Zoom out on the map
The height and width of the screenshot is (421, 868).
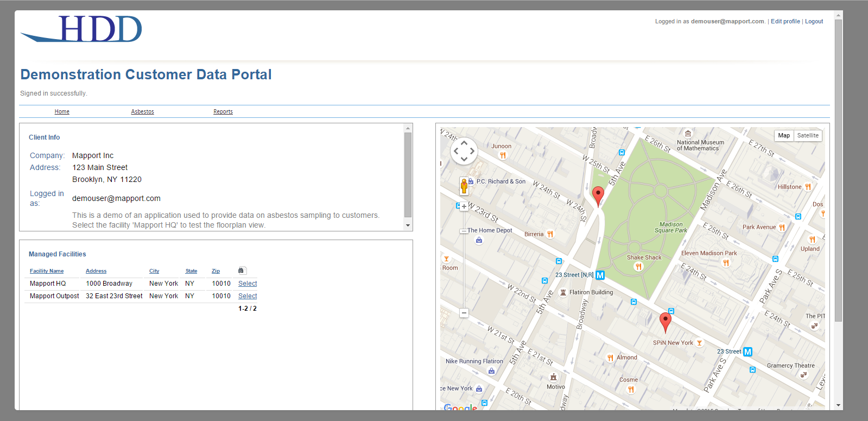(464, 313)
